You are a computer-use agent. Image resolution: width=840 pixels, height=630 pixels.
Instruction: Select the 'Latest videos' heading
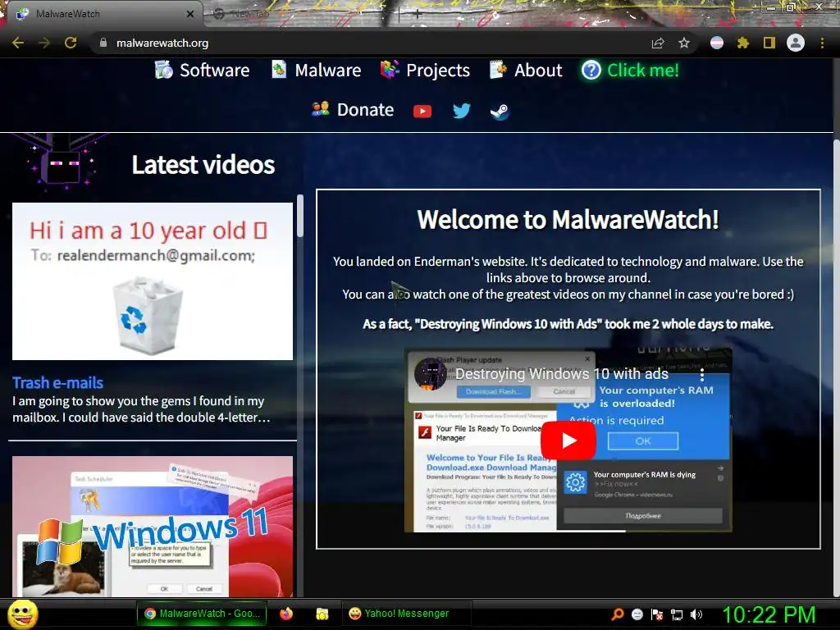click(x=203, y=164)
